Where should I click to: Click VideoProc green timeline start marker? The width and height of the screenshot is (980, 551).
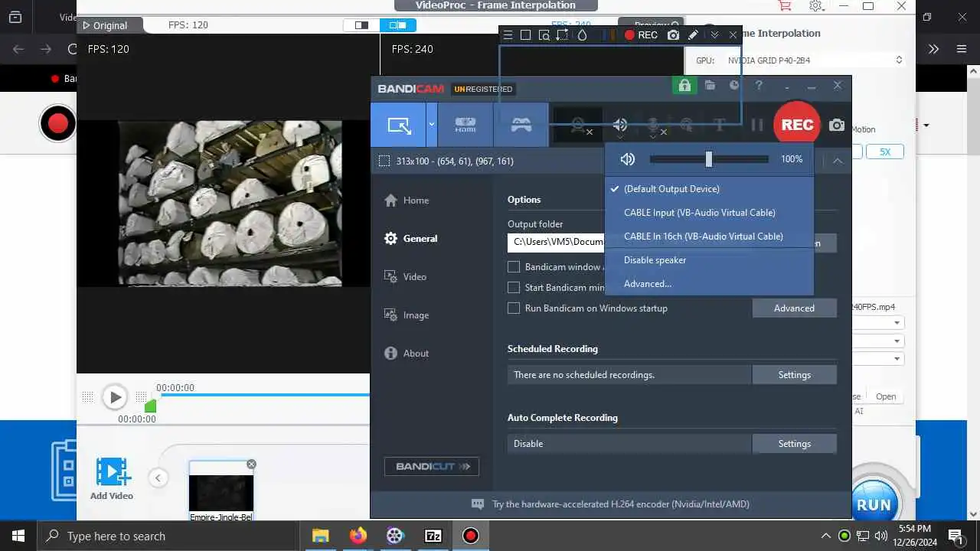click(151, 406)
